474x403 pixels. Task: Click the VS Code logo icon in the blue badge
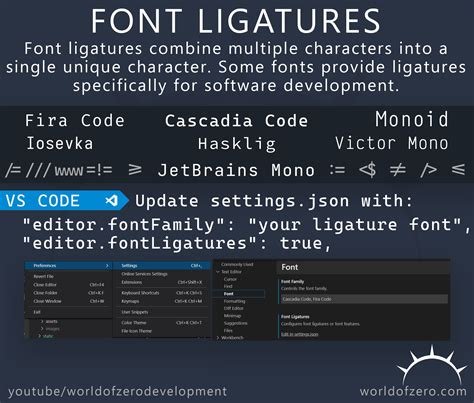[x=112, y=201]
